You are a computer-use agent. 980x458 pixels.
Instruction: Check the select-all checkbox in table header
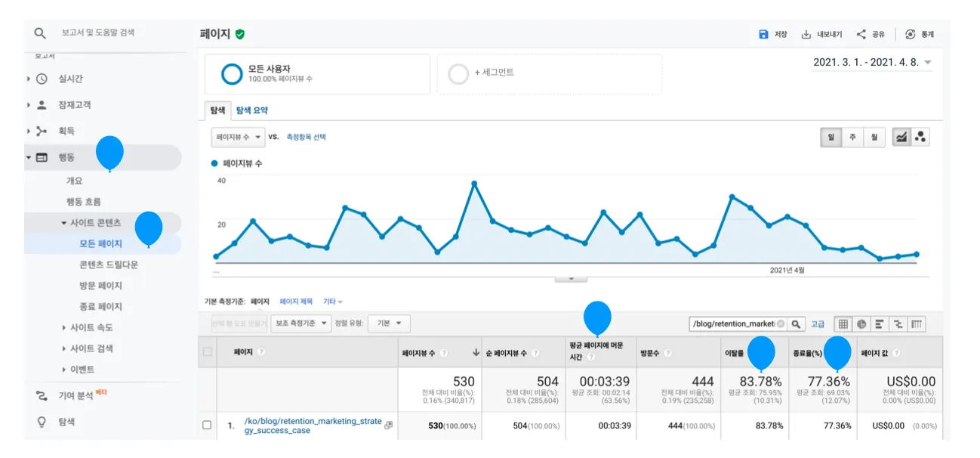click(x=208, y=352)
